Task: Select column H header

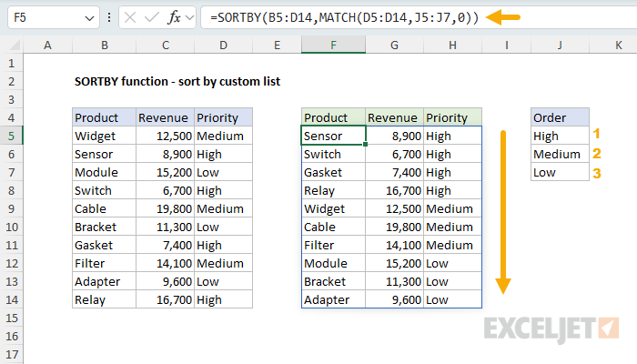Action: (x=452, y=45)
